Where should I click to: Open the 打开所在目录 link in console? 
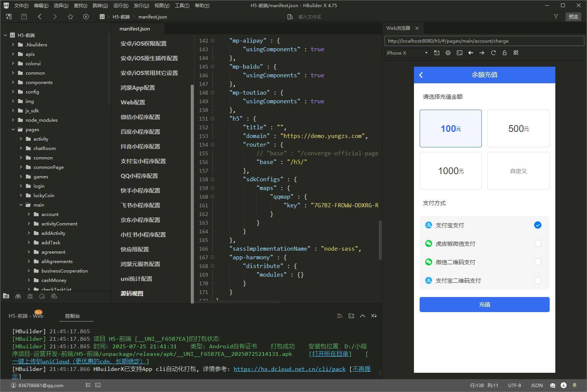[x=330, y=354]
